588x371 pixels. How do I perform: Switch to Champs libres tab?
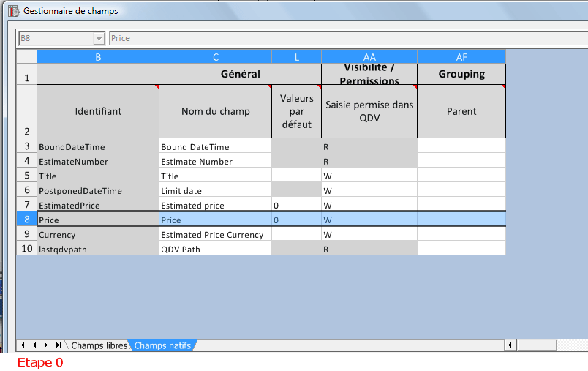(x=99, y=345)
